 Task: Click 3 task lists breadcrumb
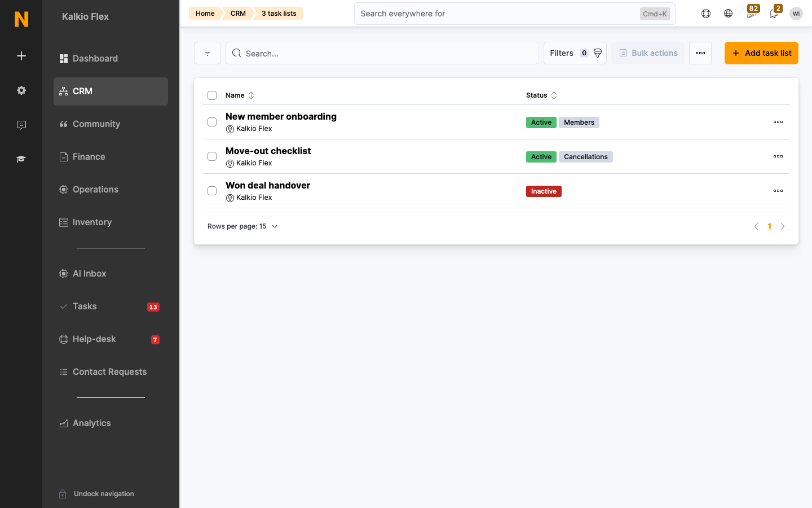point(279,14)
